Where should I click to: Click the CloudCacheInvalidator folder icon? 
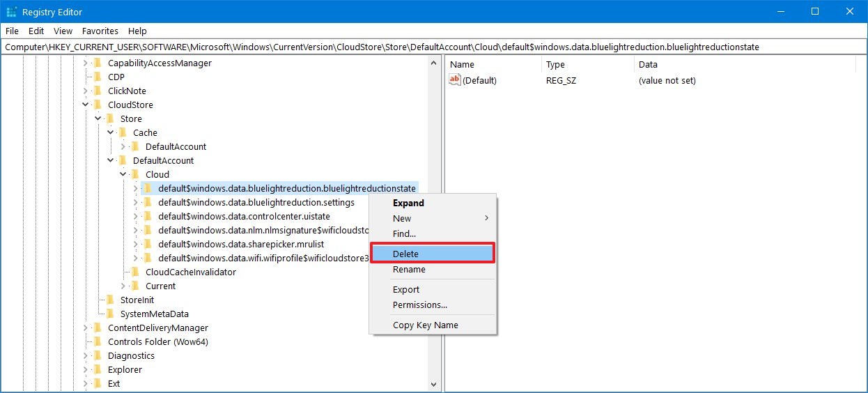click(x=135, y=272)
